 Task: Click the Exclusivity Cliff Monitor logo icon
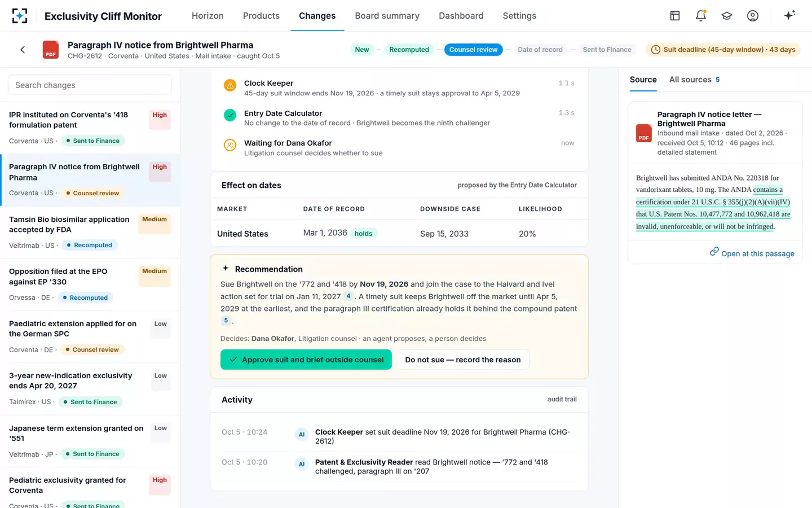point(20,16)
